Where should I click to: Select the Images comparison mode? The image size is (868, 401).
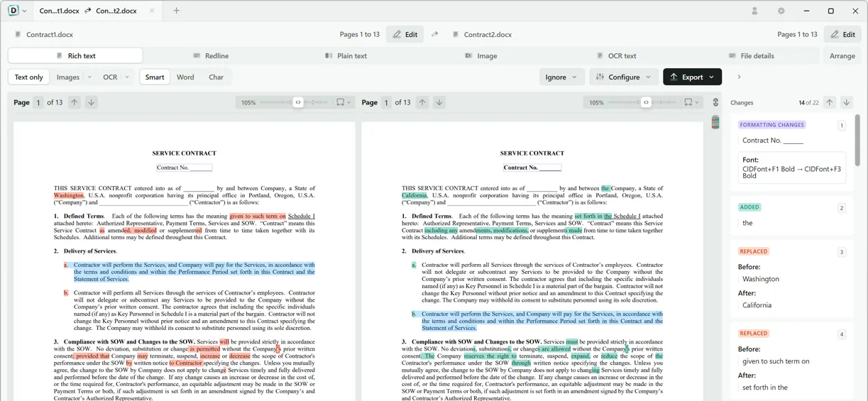[x=68, y=77]
